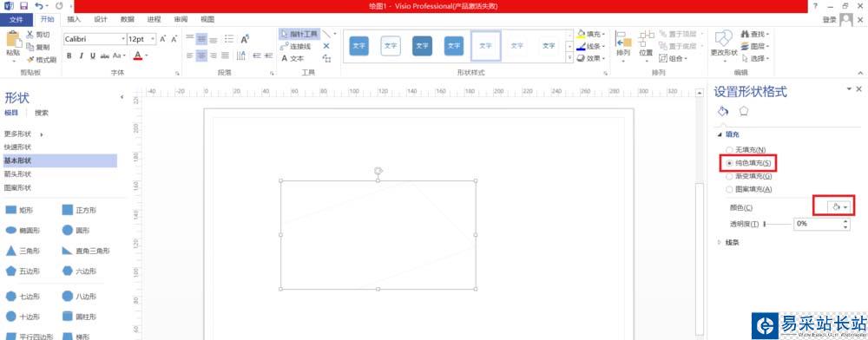Switch to the Review (审阅) tab
This screenshot has width=868, height=340.
click(x=181, y=19)
